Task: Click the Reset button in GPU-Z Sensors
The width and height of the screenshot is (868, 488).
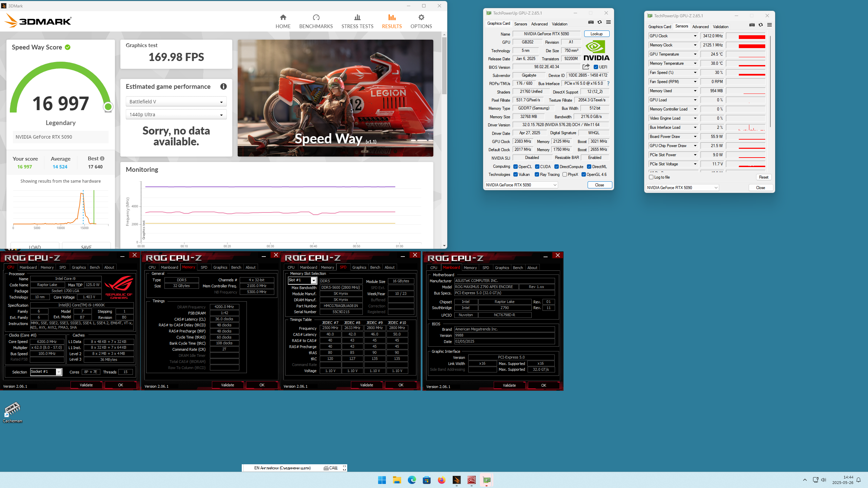Action: [764, 177]
